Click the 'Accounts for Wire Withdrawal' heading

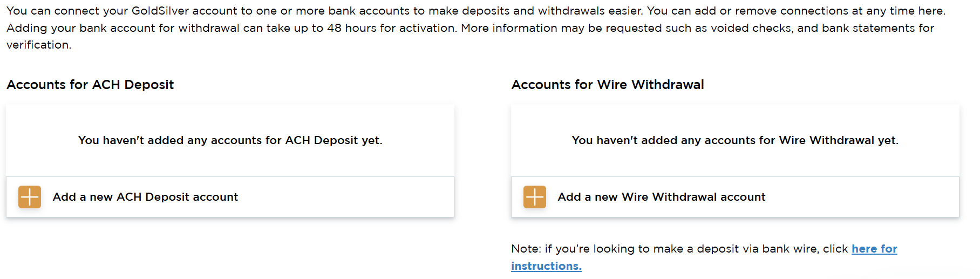pyautogui.click(x=608, y=85)
